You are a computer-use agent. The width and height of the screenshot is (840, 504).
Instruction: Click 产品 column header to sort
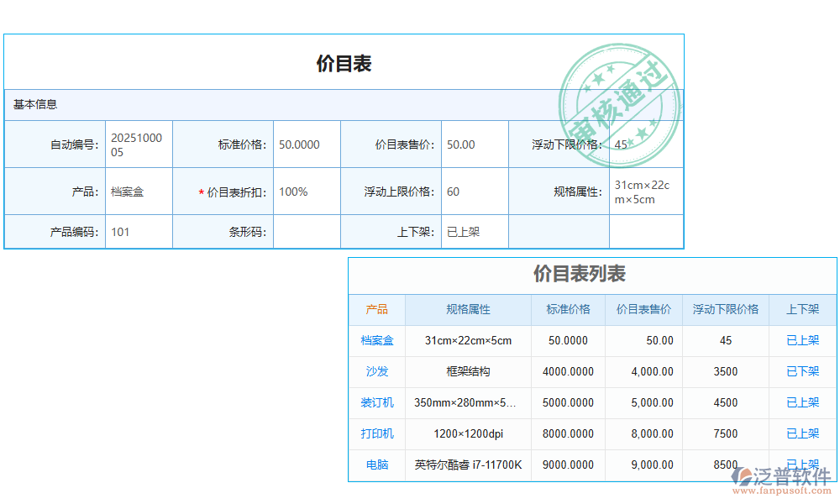tap(375, 309)
